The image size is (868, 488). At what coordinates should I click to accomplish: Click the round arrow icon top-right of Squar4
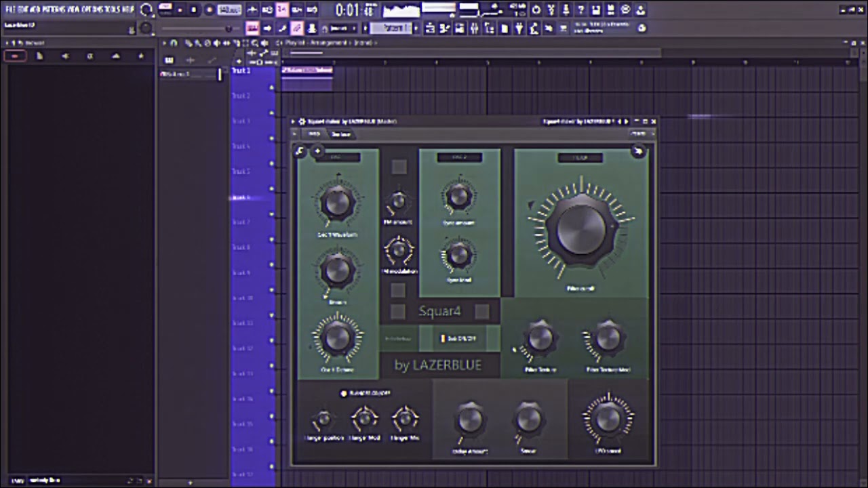coord(638,151)
